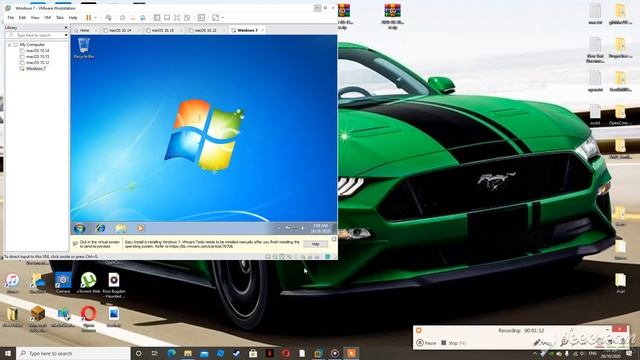Click the stretch guest display icon
Image resolution: width=640 pixels, height=360 pixels.
tap(216, 18)
